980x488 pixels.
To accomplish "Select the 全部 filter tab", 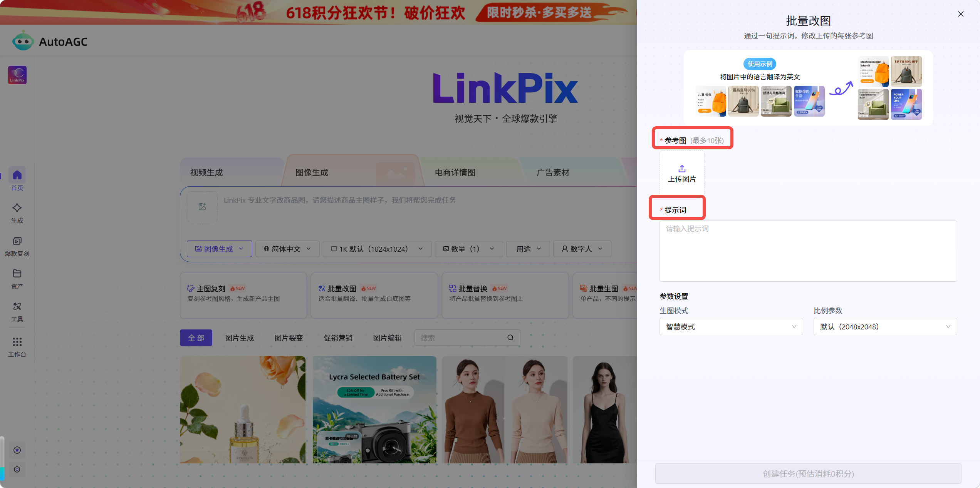I will click(196, 338).
